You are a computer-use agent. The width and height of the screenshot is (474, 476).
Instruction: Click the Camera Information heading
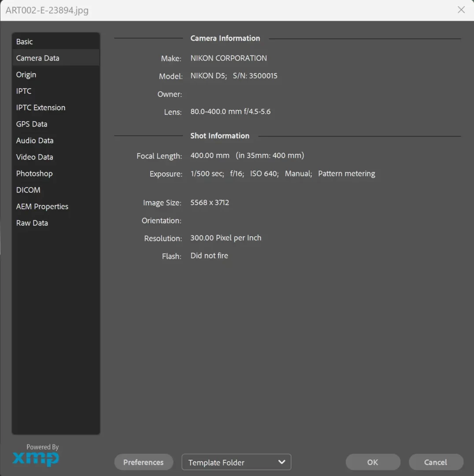(225, 38)
